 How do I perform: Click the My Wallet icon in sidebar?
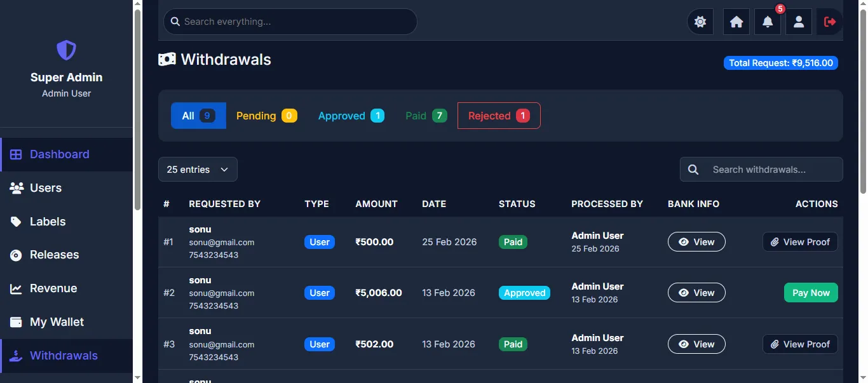coord(16,322)
